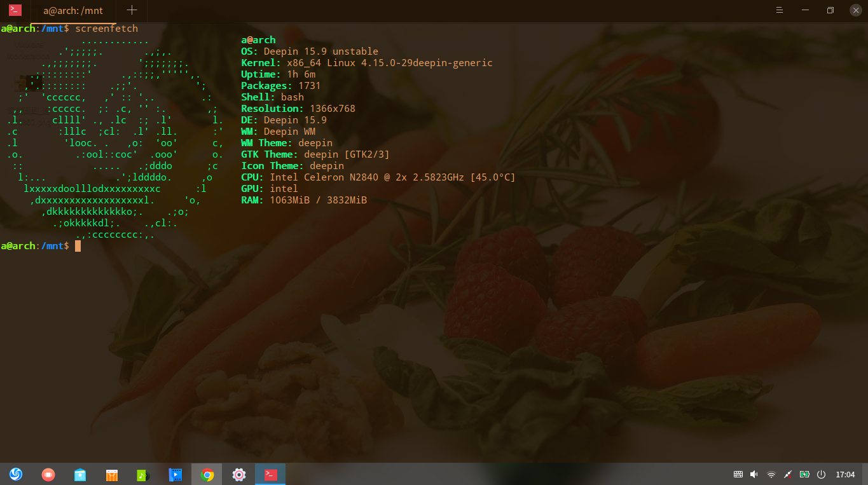Click the 'WM Theme:' label
868x485 pixels.
(266, 143)
